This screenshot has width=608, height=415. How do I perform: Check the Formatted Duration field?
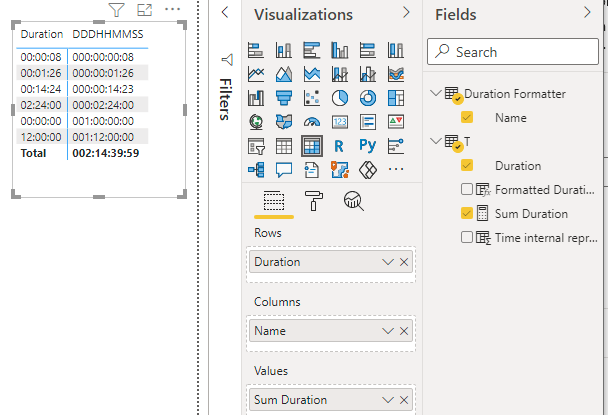click(467, 189)
